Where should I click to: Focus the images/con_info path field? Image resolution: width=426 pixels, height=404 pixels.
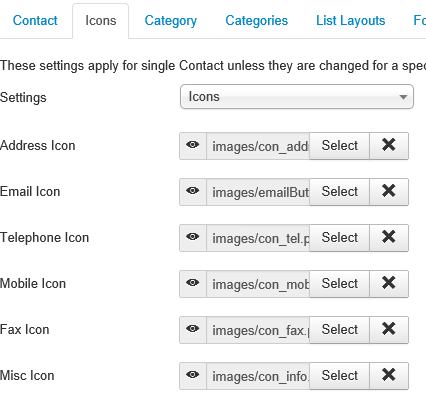point(258,376)
